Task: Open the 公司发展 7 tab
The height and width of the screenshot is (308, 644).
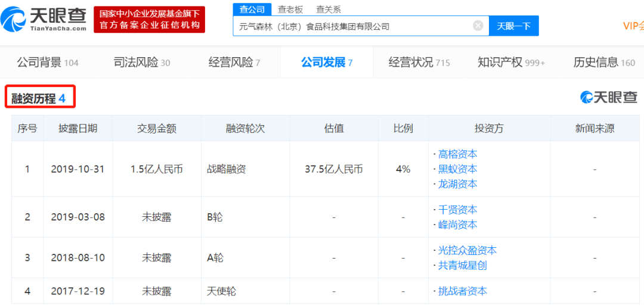Action: [327, 63]
